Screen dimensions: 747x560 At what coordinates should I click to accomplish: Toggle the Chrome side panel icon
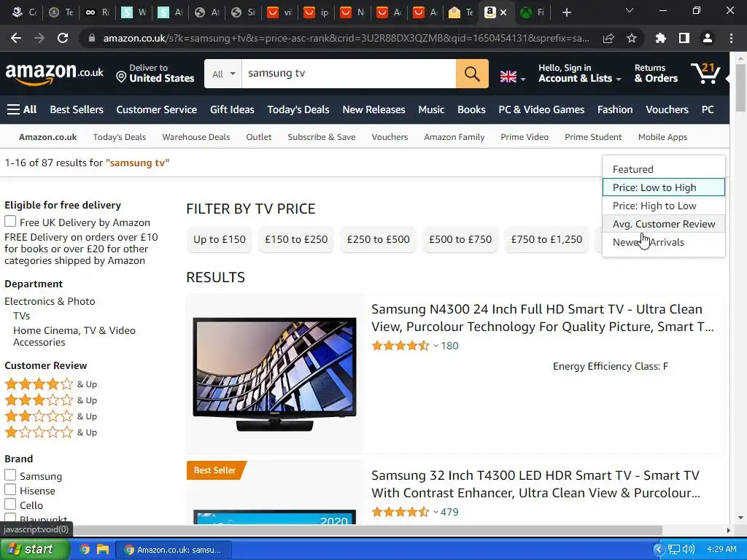pos(684,38)
